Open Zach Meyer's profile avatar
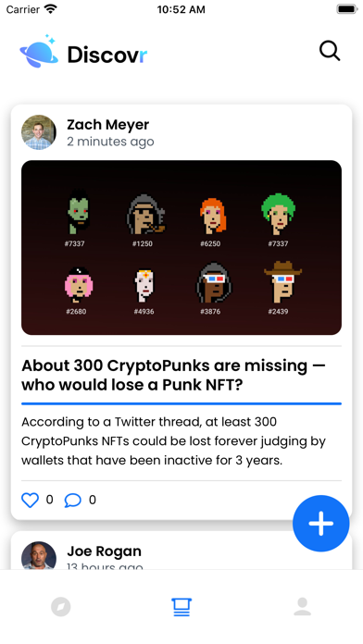The image size is (363, 644). pos(39,132)
